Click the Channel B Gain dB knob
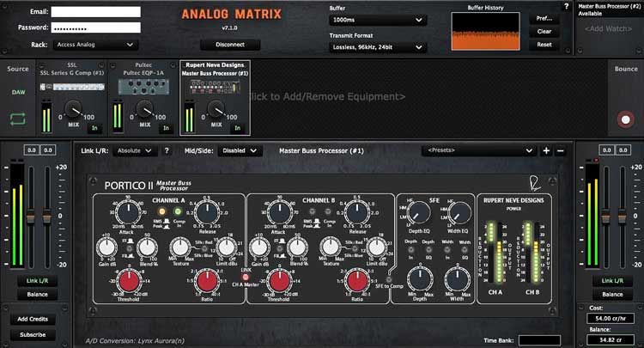Image resolution: width=644 pixels, height=348 pixels. pos(258,247)
